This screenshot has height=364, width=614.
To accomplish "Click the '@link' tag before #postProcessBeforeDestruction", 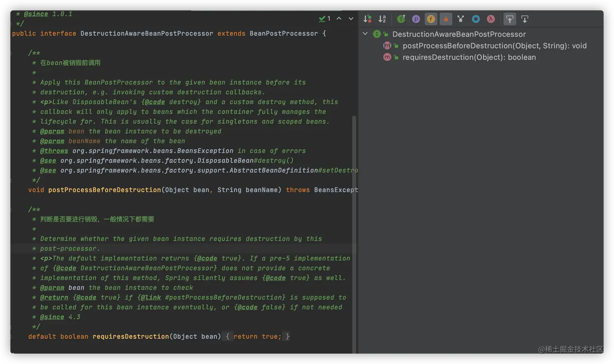I will point(151,297).
